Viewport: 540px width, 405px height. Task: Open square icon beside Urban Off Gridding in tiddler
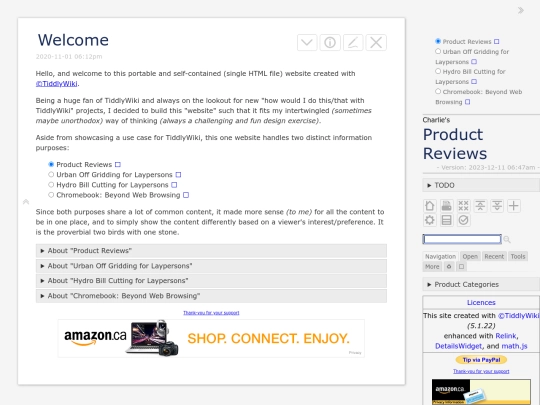178,175
